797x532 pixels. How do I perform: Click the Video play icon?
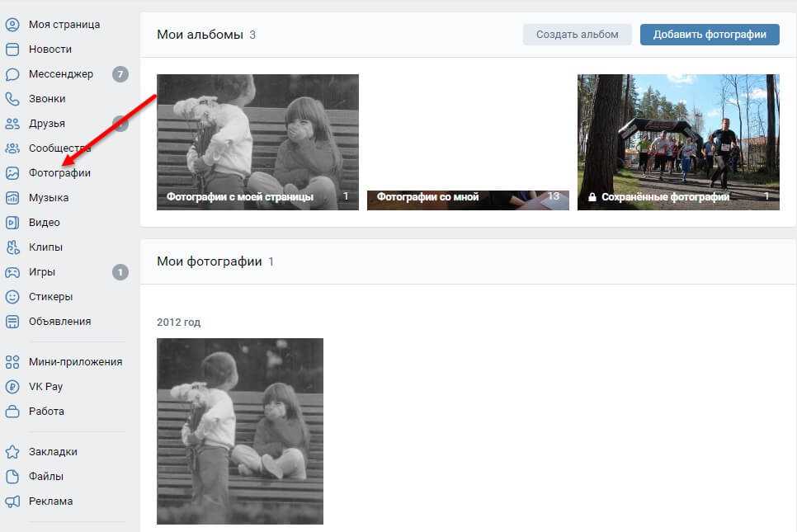tap(12, 223)
